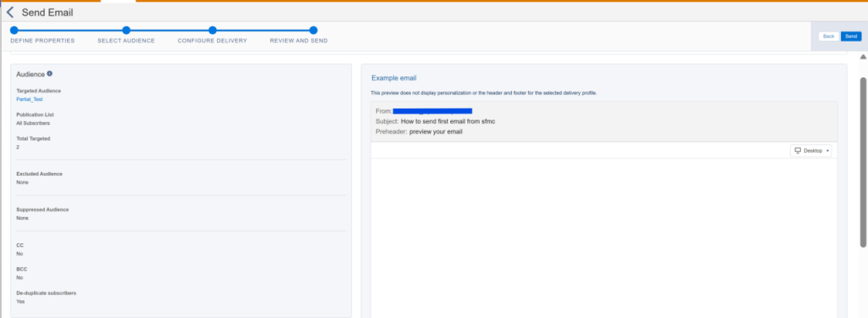Image resolution: width=868 pixels, height=318 pixels.
Task: Click the Send Email page title
Action: click(47, 12)
